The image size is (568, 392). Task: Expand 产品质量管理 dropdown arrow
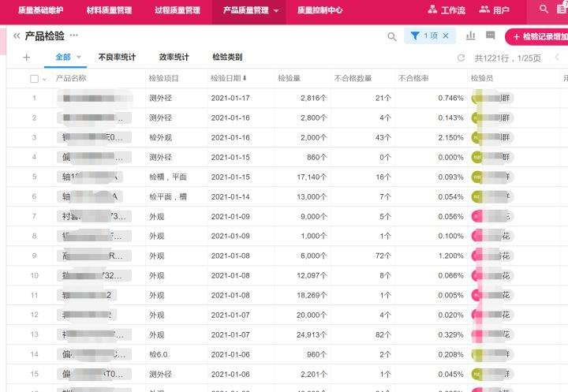coord(276,11)
